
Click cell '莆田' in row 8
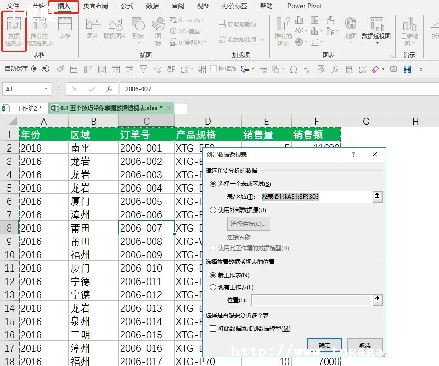[94, 228]
